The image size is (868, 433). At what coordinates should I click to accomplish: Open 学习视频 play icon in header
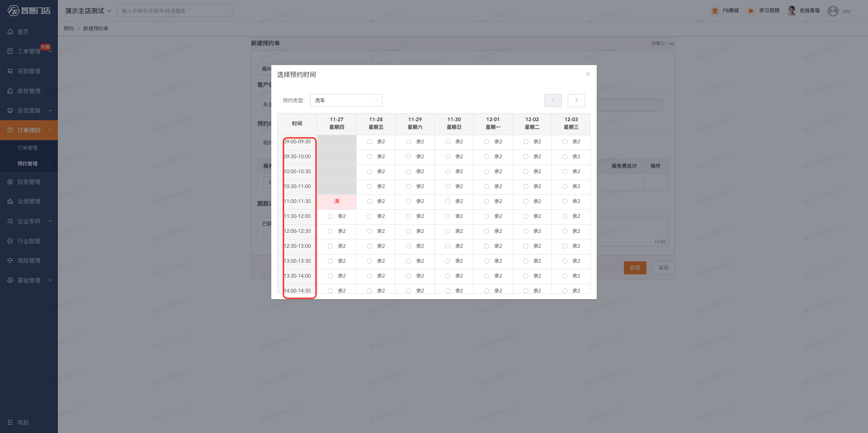751,11
